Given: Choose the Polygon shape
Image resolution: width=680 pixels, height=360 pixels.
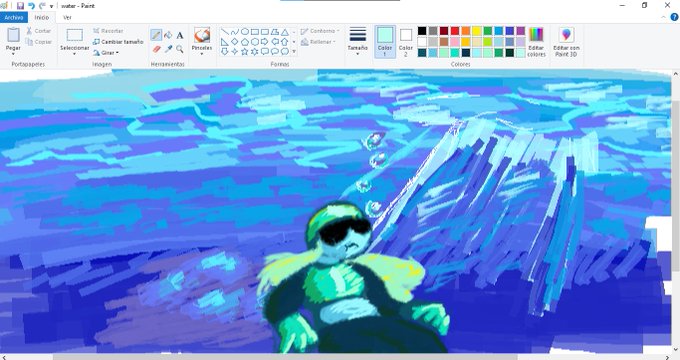Looking at the screenshot, I should click(x=275, y=32).
